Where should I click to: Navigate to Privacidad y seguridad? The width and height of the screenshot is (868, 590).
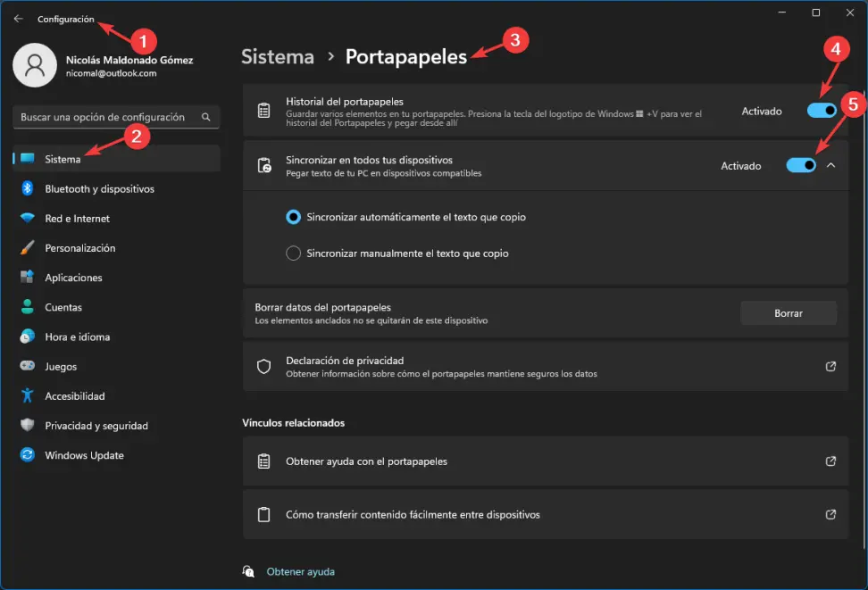pos(116,426)
